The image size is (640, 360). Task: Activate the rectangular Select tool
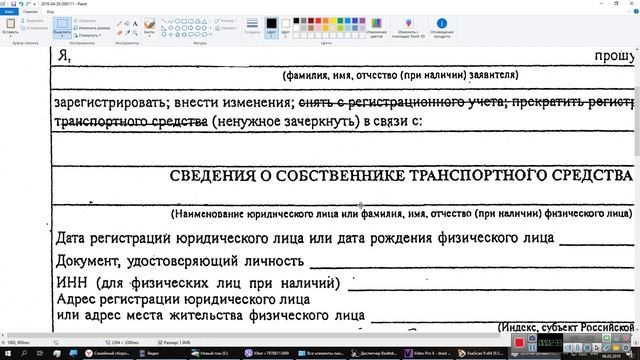pyautogui.click(x=62, y=24)
